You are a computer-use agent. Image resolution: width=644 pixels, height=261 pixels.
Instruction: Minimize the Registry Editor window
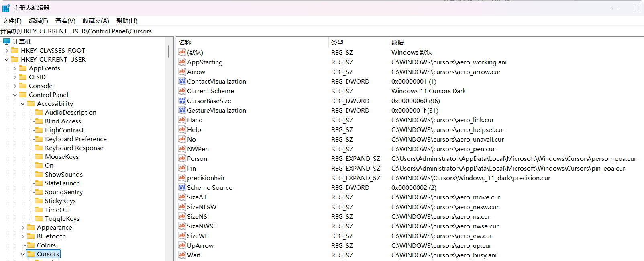[614, 8]
